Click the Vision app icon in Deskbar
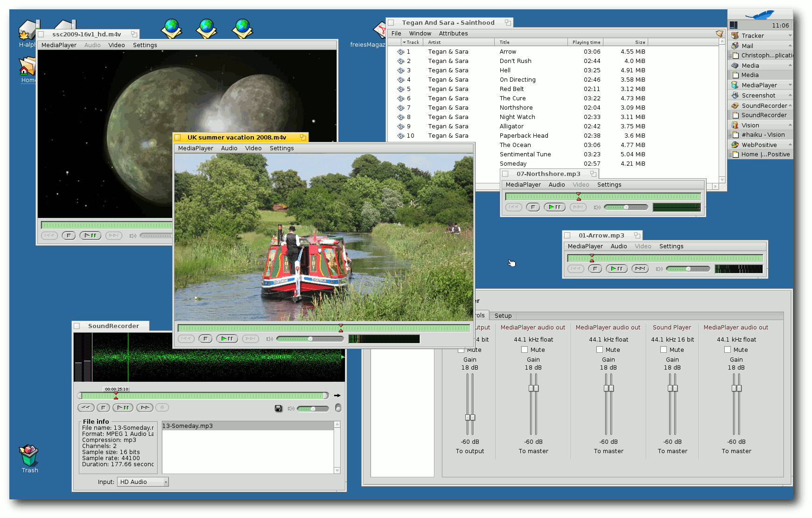This screenshot has width=812, height=518. [x=735, y=126]
